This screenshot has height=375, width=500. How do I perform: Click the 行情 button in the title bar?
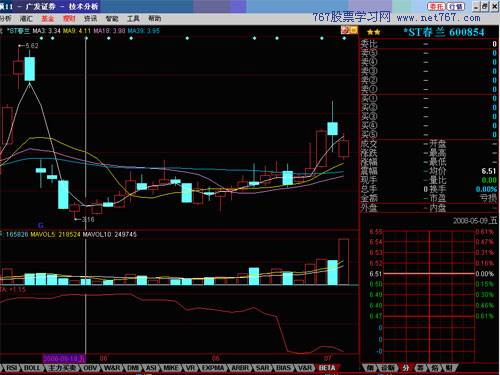click(x=455, y=6)
